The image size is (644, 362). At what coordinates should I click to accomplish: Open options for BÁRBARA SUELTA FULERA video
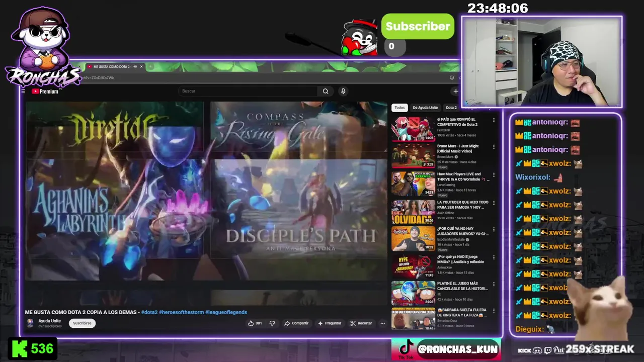(494, 311)
